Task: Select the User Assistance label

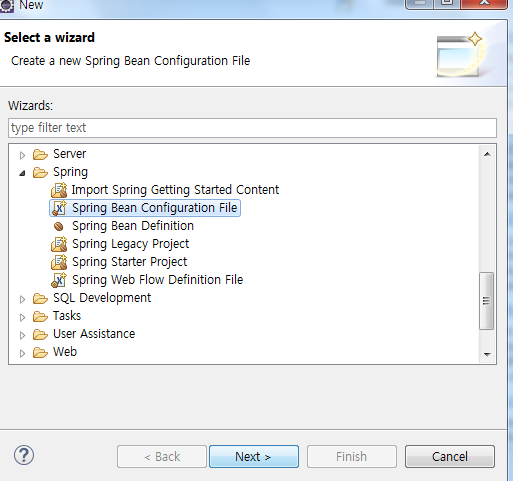Action: tap(94, 334)
